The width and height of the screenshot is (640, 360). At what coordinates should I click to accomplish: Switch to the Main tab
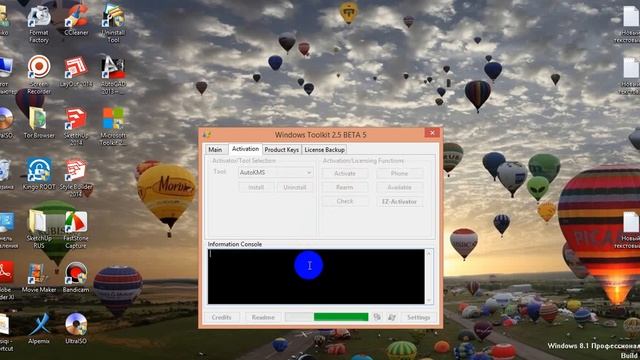coord(216,149)
